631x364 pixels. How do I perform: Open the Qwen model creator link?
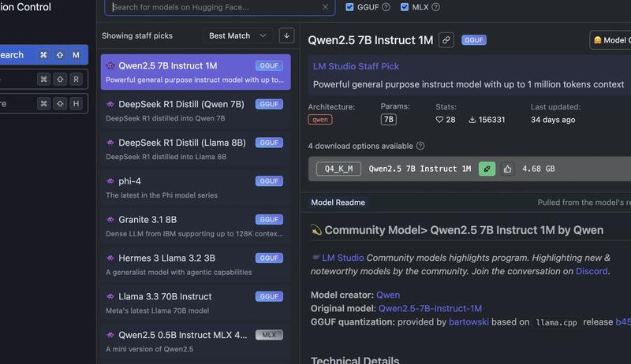388,295
